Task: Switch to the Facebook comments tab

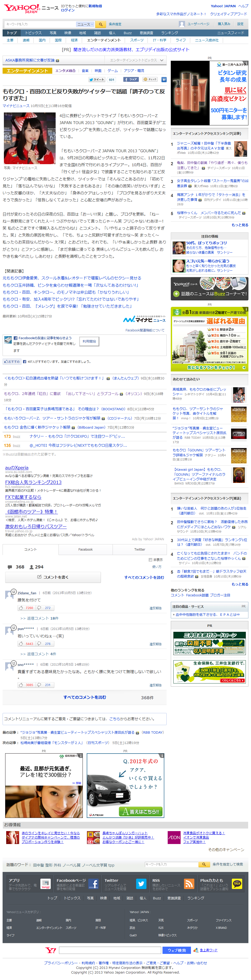Action: tap(85, 549)
